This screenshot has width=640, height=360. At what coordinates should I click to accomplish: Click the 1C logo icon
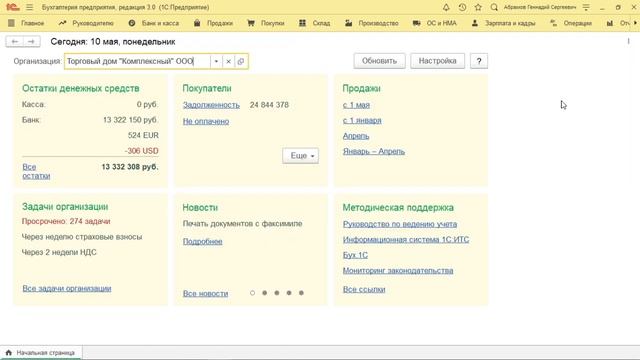coord(13,7)
